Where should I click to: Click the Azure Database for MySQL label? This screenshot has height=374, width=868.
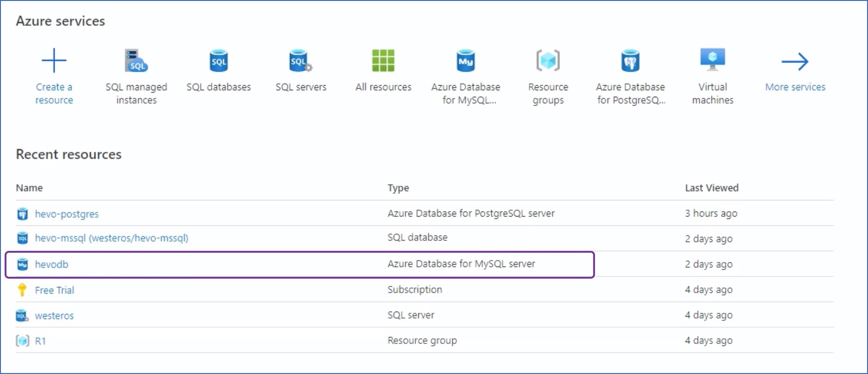(x=465, y=93)
